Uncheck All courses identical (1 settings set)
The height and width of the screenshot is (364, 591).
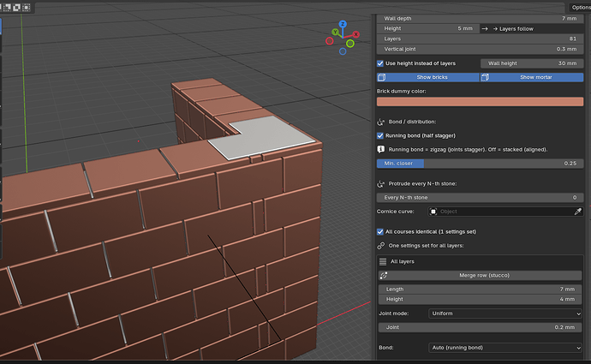tap(380, 232)
